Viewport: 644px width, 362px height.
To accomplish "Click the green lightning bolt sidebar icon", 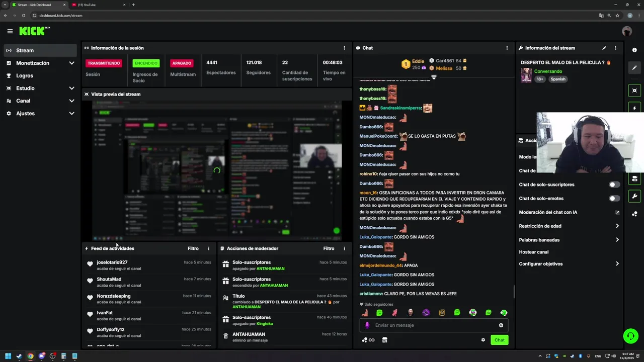I will (634, 108).
